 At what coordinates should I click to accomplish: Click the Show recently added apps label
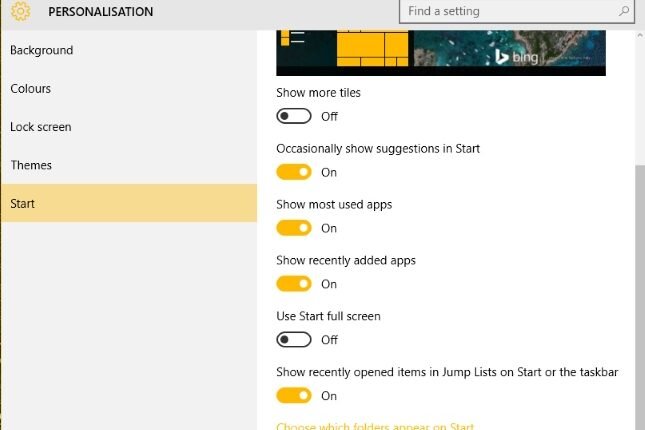click(x=346, y=260)
